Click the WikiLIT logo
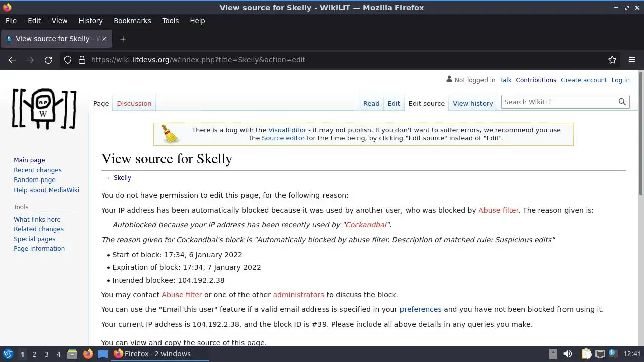 click(44, 109)
